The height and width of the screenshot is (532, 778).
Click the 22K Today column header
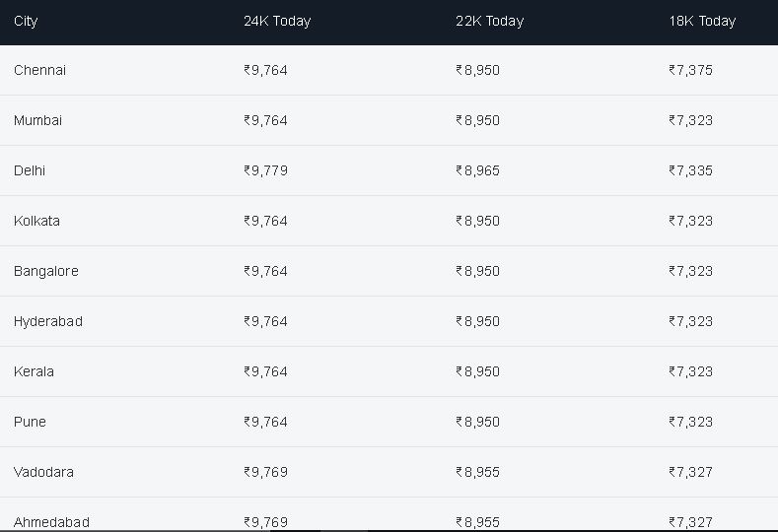coord(489,22)
